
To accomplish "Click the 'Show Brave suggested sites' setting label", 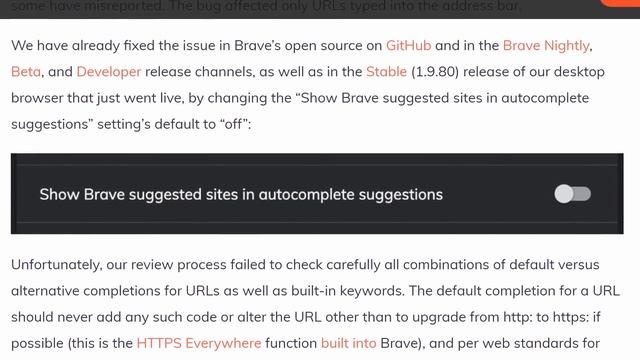I will coord(241,195).
